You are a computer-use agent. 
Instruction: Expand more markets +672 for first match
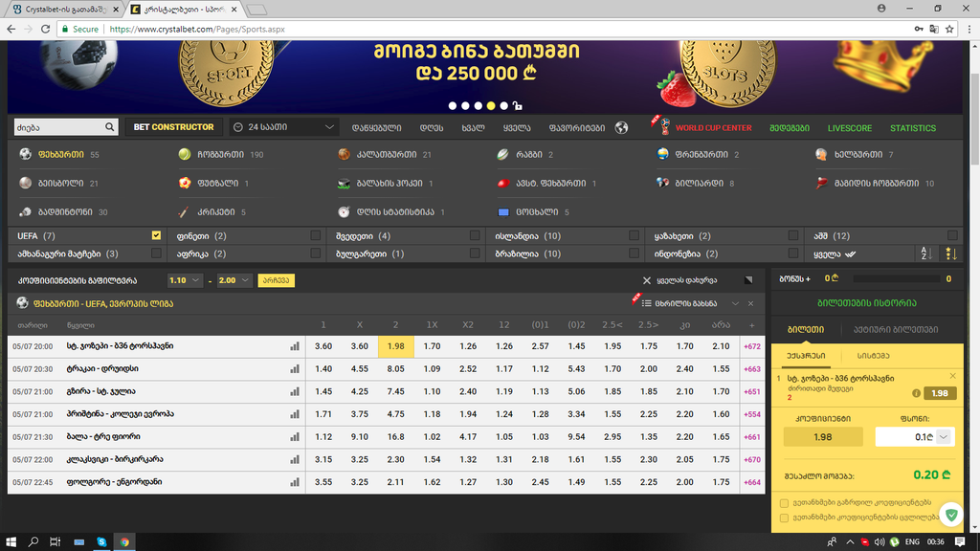pos(752,346)
